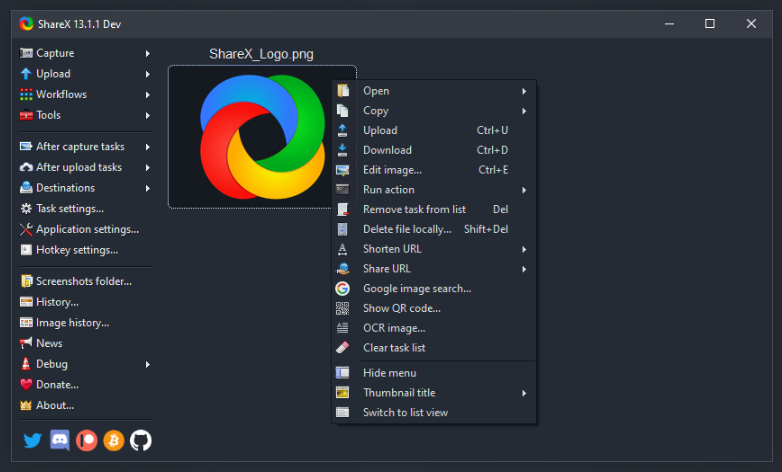Click the After upload tasks cloud icon
The height and width of the screenshot is (472, 782).
tap(26, 167)
